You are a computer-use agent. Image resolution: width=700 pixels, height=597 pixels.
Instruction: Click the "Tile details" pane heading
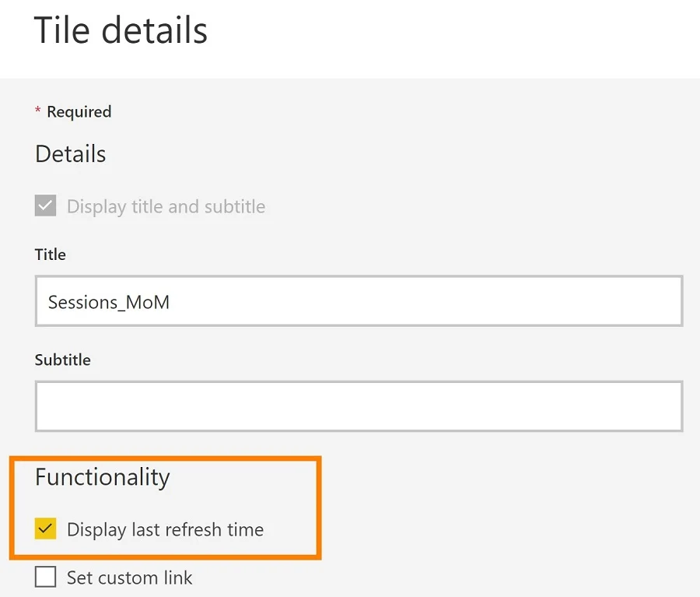[121, 31]
